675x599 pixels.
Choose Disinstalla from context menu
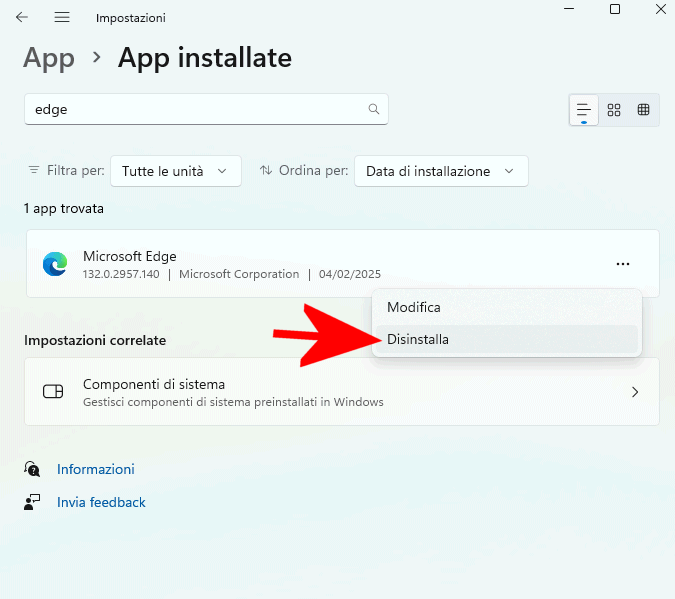(507, 339)
